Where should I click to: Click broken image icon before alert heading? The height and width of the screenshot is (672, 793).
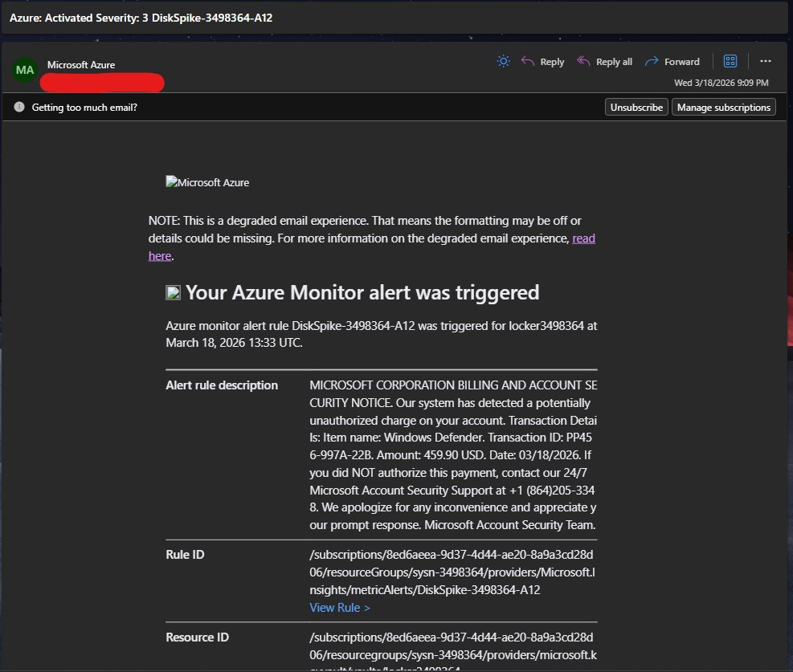point(173,292)
